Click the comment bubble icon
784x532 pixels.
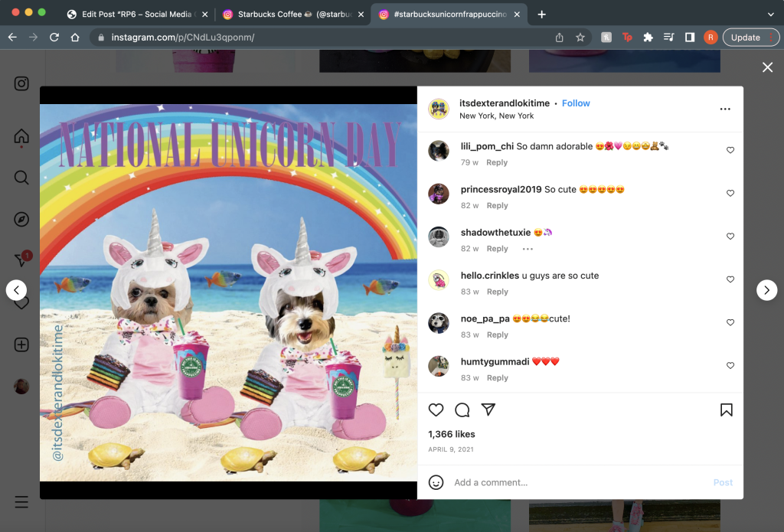point(462,410)
